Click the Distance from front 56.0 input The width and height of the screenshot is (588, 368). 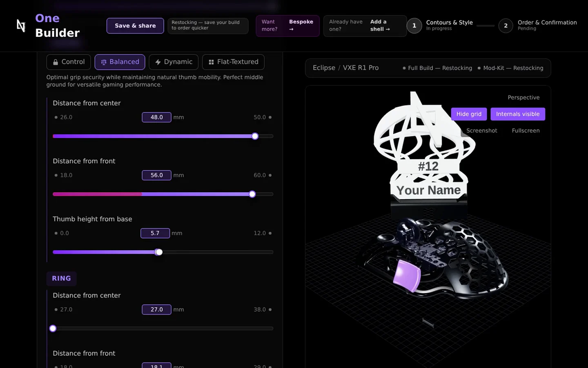coord(156,175)
